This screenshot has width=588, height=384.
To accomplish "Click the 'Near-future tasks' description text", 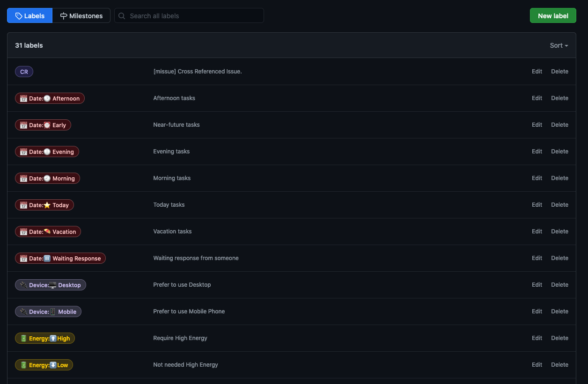I will [x=176, y=125].
